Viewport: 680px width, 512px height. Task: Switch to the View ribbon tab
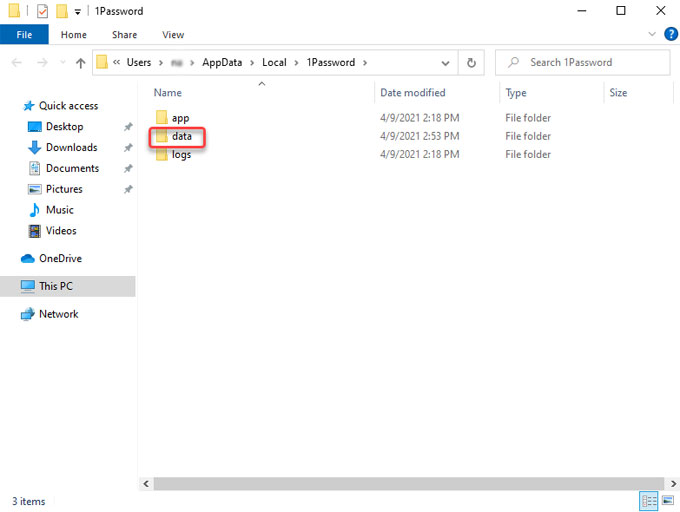pos(173,35)
